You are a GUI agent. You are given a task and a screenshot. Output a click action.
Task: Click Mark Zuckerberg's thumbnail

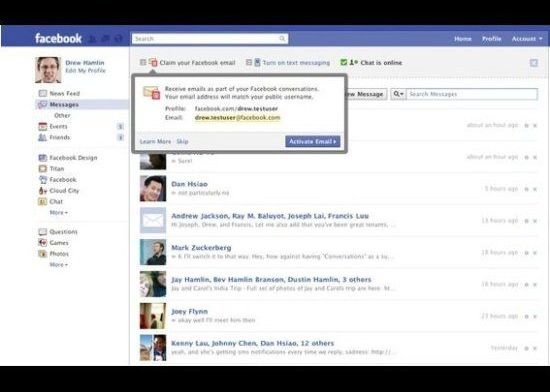tap(153, 252)
